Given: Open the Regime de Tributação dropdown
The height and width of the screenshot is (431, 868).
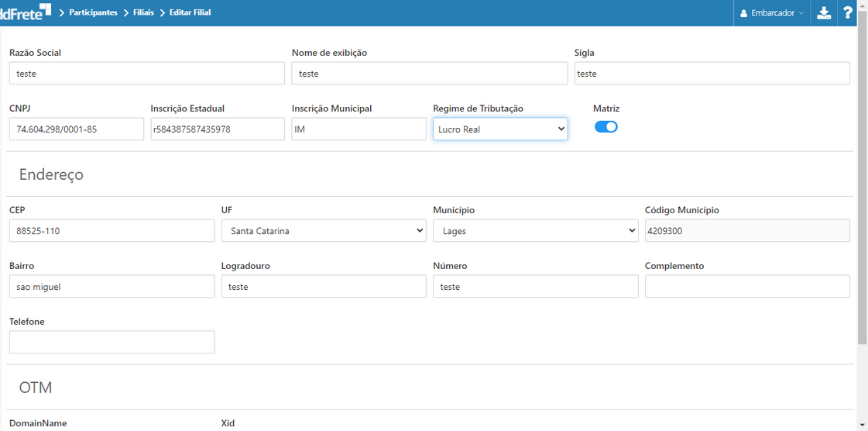Looking at the screenshot, I should click(x=499, y=129).
